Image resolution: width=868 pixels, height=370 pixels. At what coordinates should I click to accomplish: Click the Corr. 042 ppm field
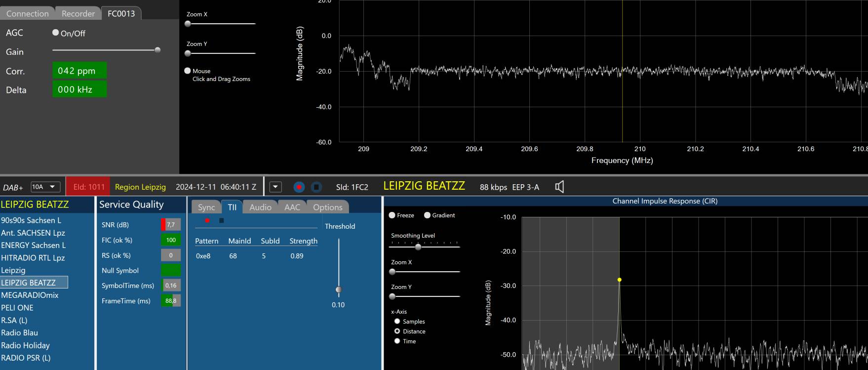tap(79, 71)
